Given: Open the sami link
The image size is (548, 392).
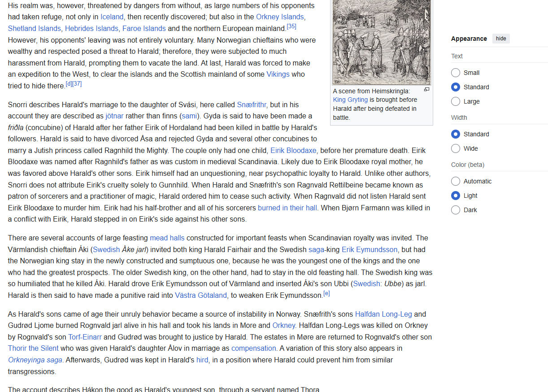Looking at the screenshot, I should click(x=189, y=116).
